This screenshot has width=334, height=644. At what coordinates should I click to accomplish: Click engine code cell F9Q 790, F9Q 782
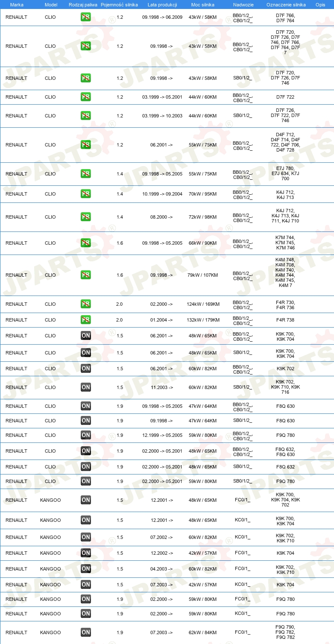(x=285, y=632)
